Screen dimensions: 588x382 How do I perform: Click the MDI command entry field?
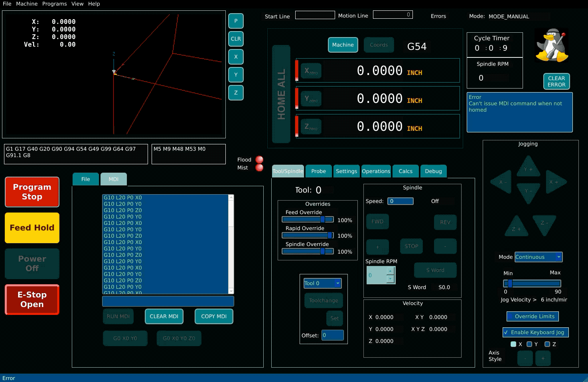point(168,301)
